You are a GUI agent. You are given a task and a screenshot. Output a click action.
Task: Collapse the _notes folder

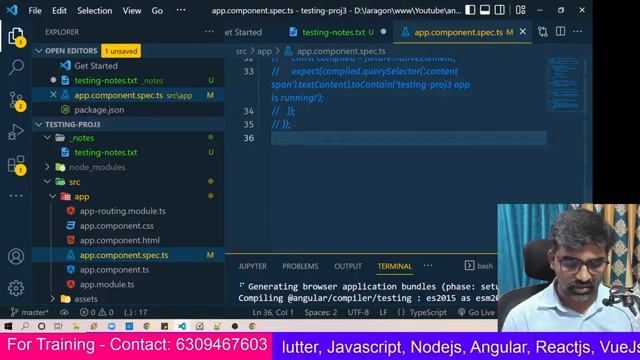click(x=47, y=138)
